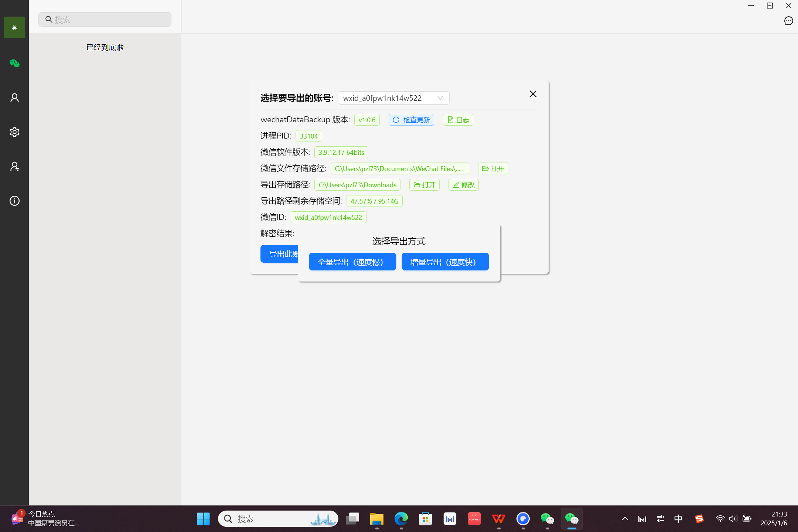798x532 pixels.
Task: Close the export dialog with X icon
Action: coord(533,94)
